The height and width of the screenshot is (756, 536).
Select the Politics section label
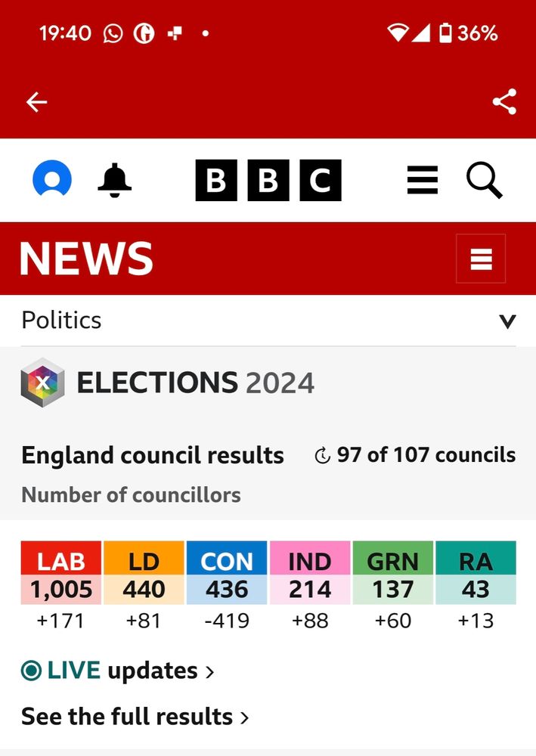[61, 321]
